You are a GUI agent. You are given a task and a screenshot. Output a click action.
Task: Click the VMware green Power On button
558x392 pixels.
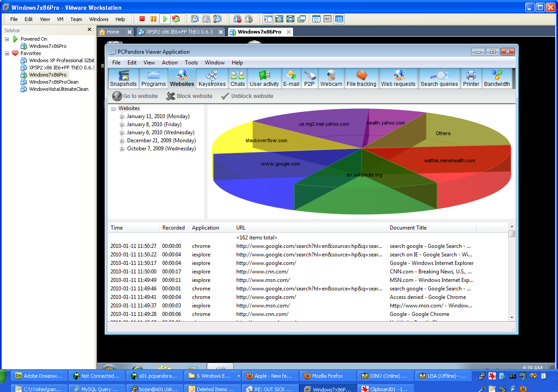click(165, 19)
